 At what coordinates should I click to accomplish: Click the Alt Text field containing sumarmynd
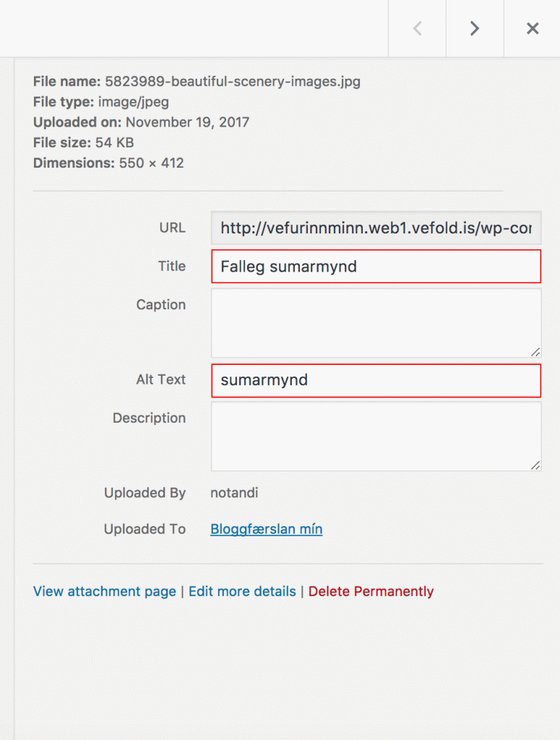pos(376,379)
